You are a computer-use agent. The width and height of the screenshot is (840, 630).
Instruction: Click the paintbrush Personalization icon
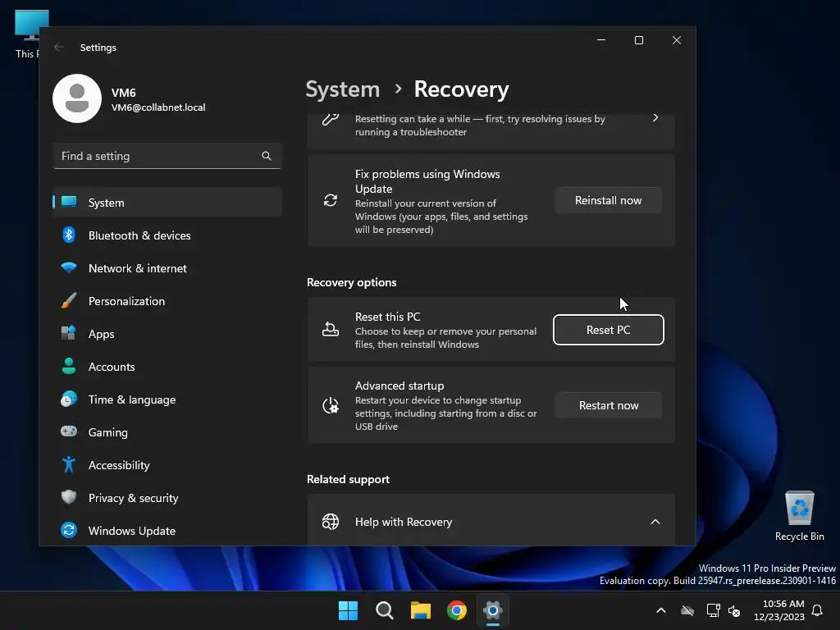[x=69, y=300]
